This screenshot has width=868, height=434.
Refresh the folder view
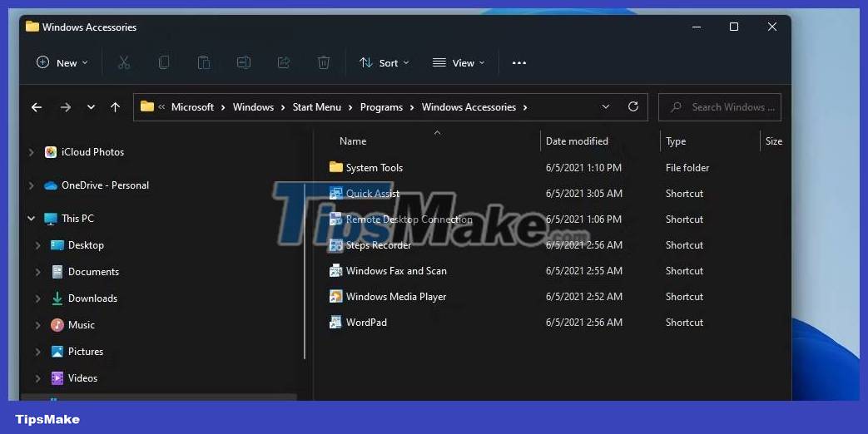click(633, 106)
